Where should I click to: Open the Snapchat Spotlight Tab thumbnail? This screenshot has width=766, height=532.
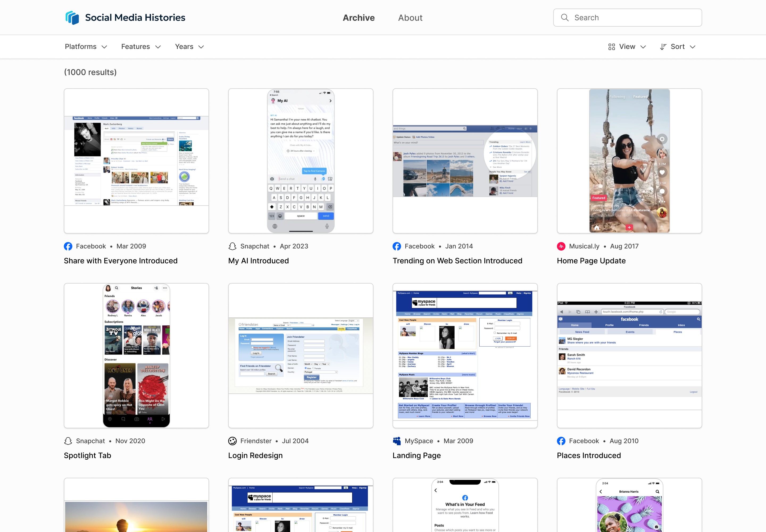tap(136, 356)
